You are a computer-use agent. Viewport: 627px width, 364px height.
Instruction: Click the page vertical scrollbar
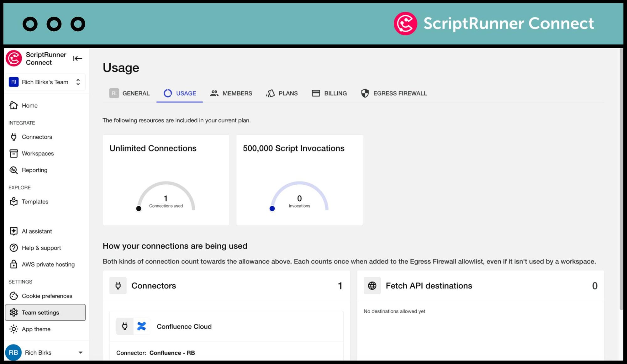pos(621,179)
